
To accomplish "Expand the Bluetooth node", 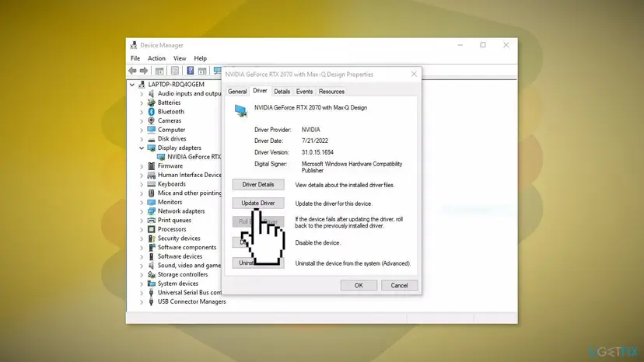I will pyautogui.click(x=142, y=112).
